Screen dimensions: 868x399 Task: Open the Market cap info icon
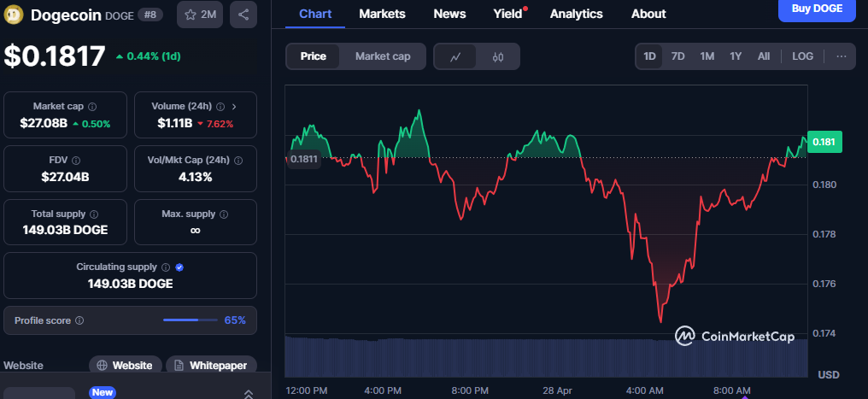point(92,106)
